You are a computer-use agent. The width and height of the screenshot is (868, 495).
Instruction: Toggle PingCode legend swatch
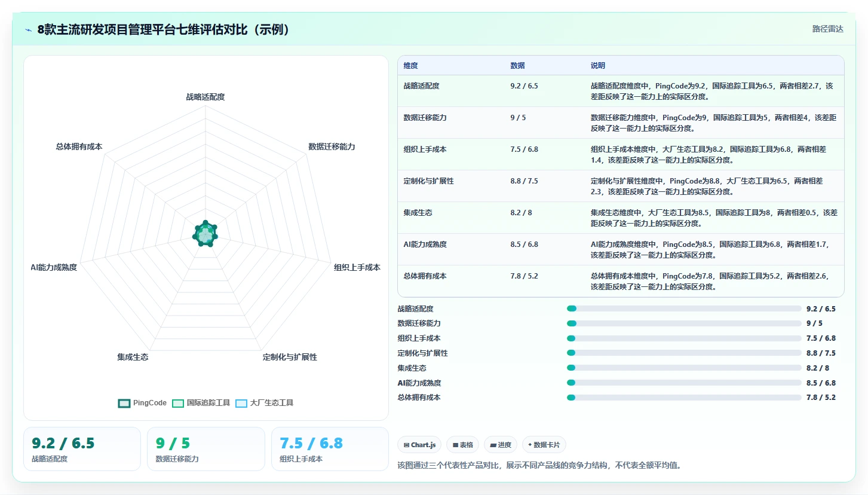pyautogui.click(x=124, y=403)
